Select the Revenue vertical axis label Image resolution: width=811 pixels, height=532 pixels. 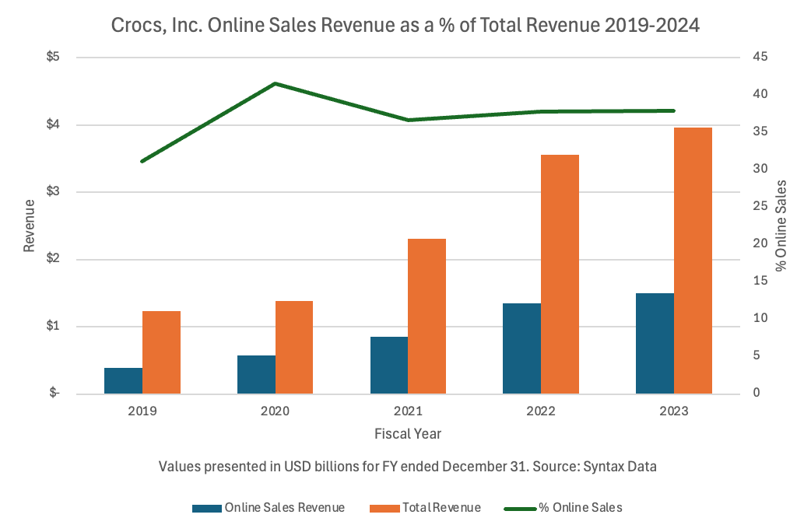click(x=29, y=224)
